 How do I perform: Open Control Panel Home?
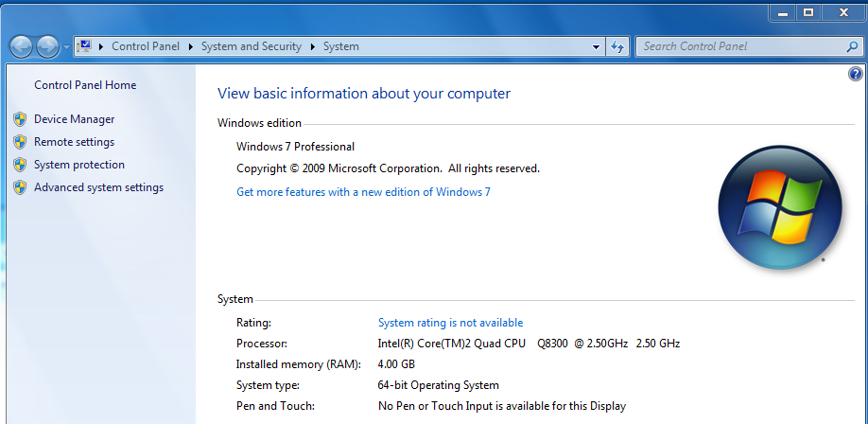pyautogui.click(x=85, y=85)
